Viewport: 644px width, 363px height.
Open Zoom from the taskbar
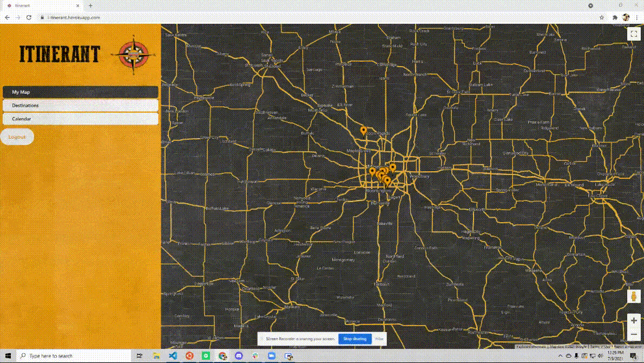pos(272,355)
